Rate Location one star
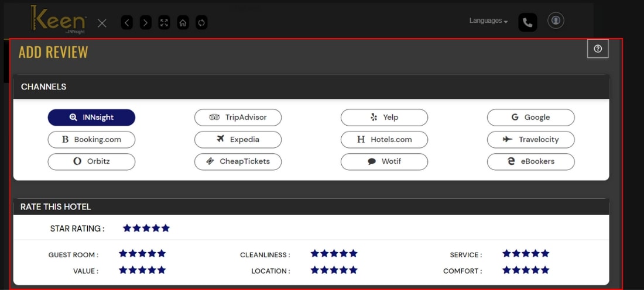 [x=314, y=270]
